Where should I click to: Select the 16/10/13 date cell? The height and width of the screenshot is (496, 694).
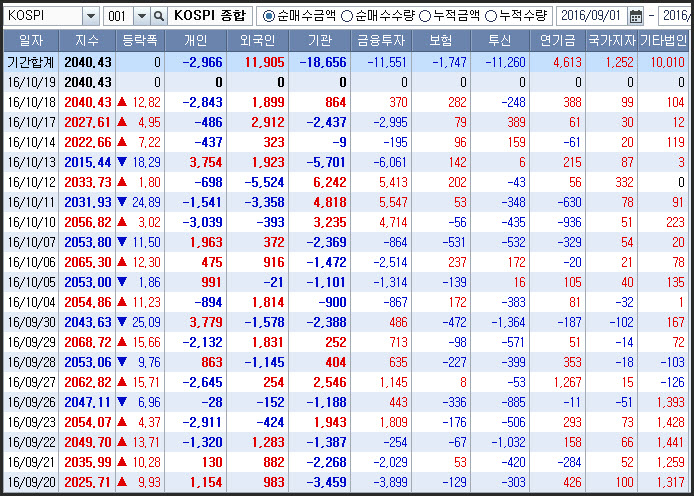point(31,162)
